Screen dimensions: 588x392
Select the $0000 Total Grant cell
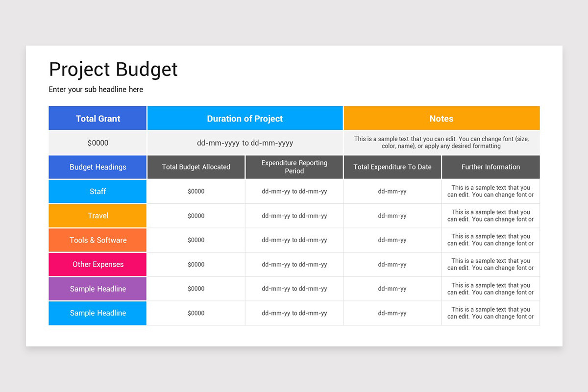[97, 143]
